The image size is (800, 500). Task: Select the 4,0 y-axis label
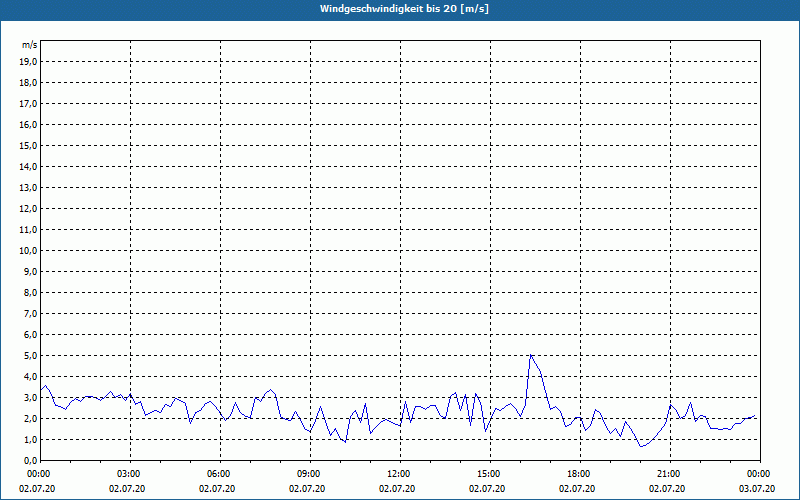tap(30, 377)
